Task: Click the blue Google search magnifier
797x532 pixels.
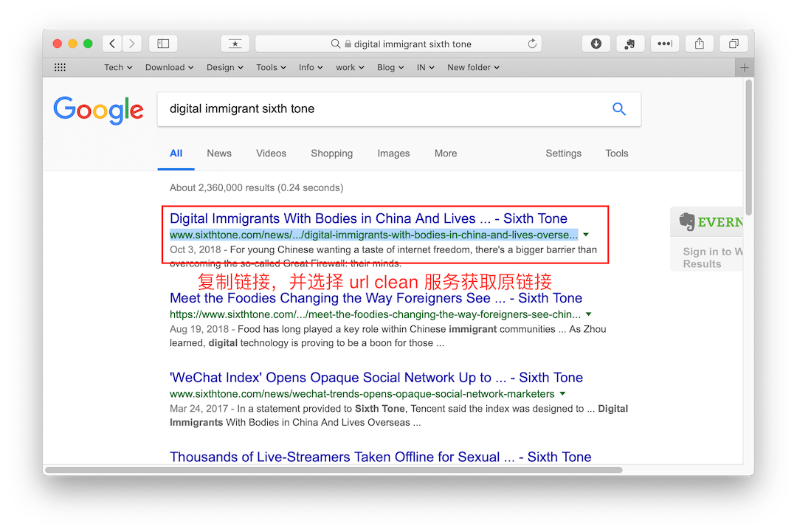Action: click(x=618, y=108)
